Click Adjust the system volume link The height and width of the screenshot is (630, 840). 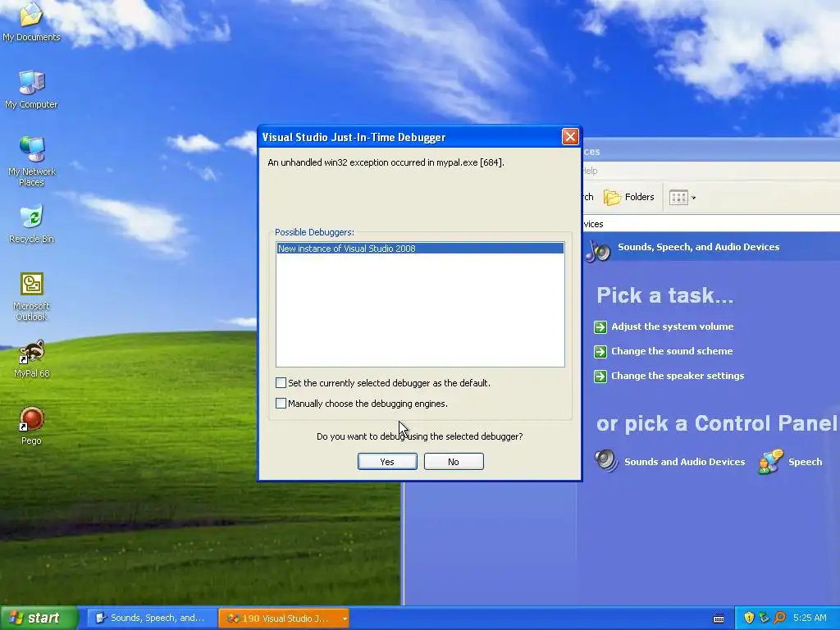click(673, 326)
